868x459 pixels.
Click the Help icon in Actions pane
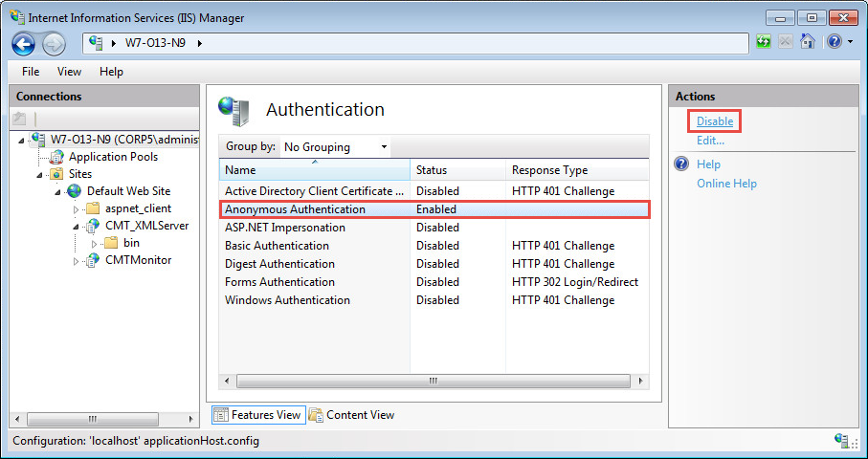point(681,164)
